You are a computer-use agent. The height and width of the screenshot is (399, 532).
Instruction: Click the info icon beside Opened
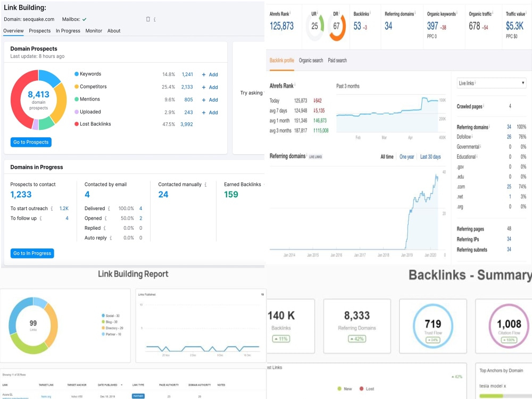click(105, 218)
